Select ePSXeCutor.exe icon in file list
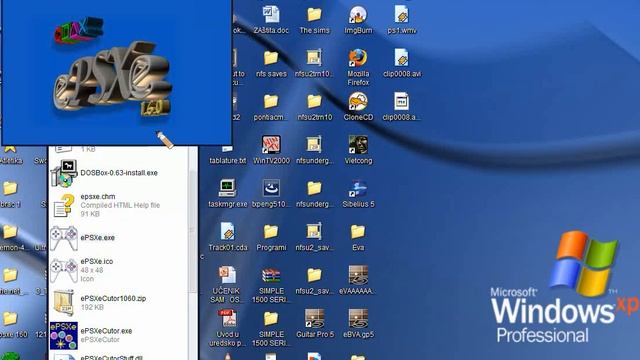 [64, 336]
